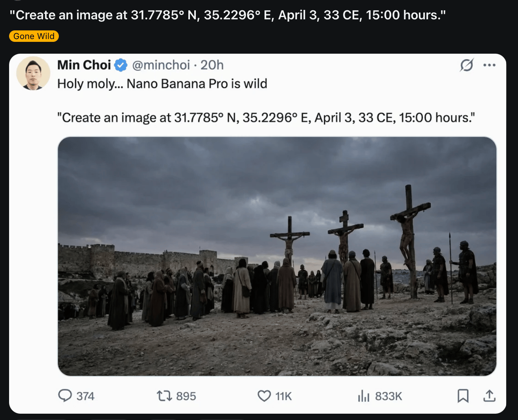Click the Min Choi display name
The height and width of the screenshot is (420, 518).
click(x=84, y=65)
